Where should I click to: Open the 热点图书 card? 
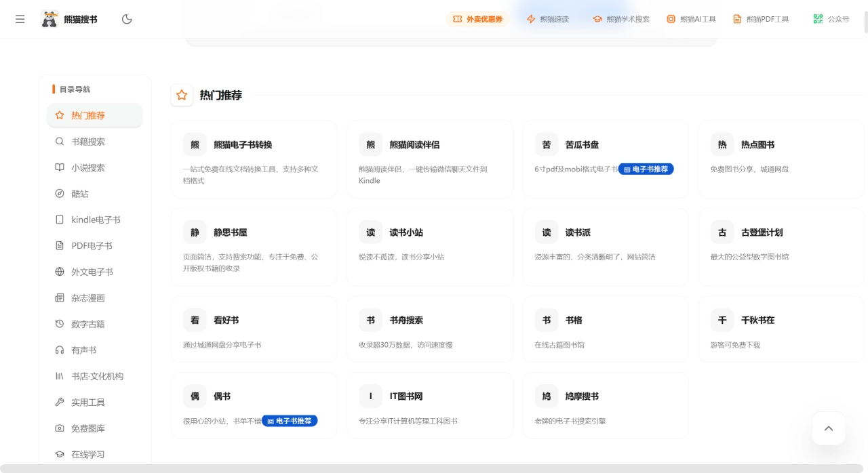point(781,160)
